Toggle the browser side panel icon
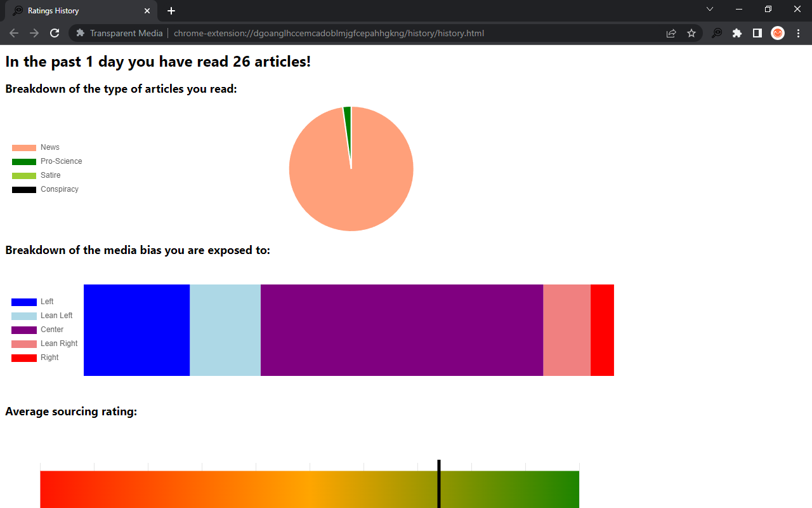Viewport: 812px width, 508px height. click(x=757, y=33)
